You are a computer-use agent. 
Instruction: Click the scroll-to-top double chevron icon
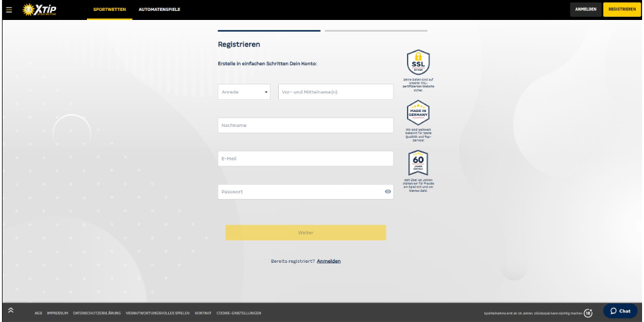tap(11, 310)
